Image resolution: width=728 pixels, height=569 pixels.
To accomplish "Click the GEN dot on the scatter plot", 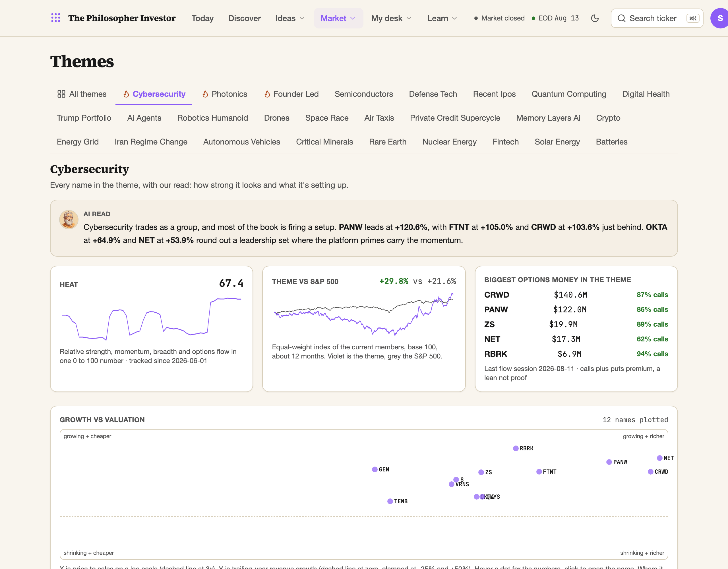I will coord(375,469).
